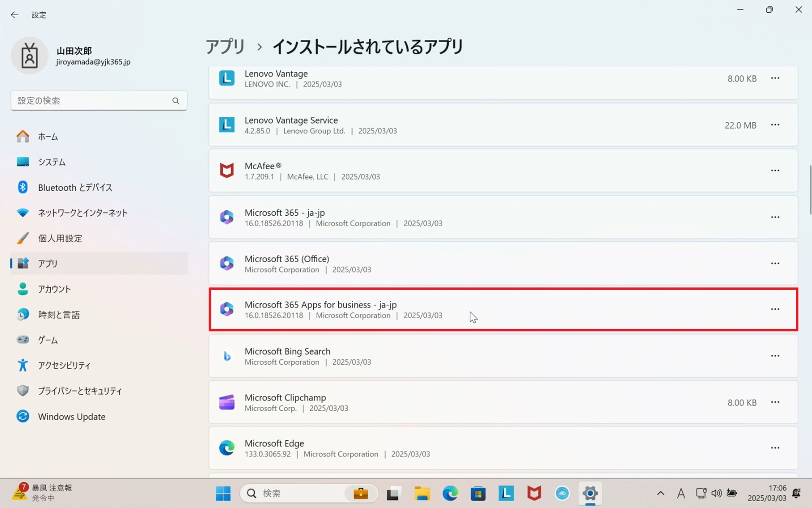Open ゲーム settings
The image size is (812, 508).
99,340
